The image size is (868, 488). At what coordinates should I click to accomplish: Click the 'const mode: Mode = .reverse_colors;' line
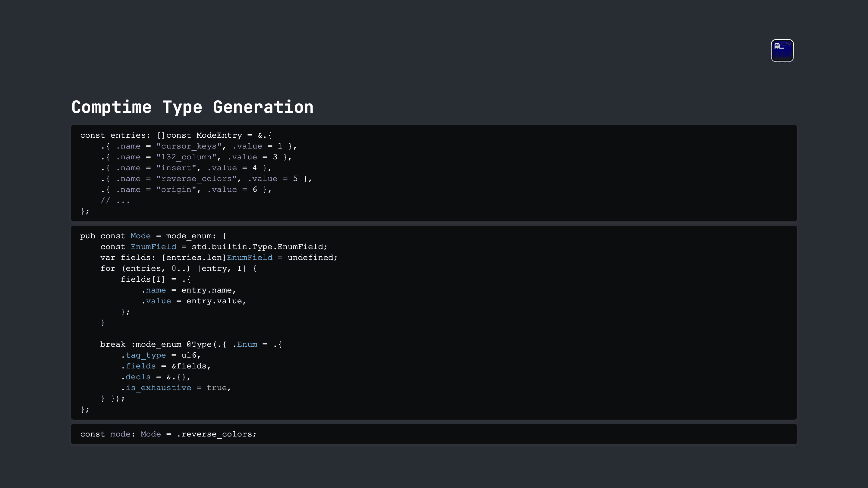tap(168, 434)
